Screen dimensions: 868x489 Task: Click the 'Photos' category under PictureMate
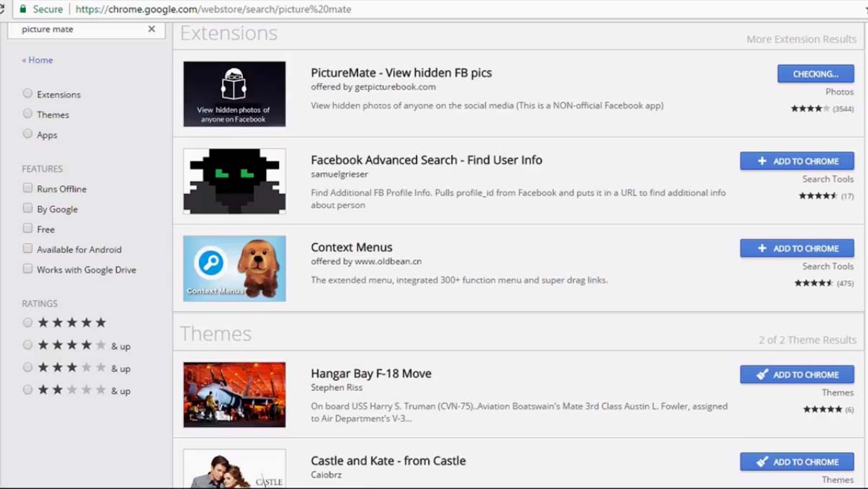click(x=840, y=92)
